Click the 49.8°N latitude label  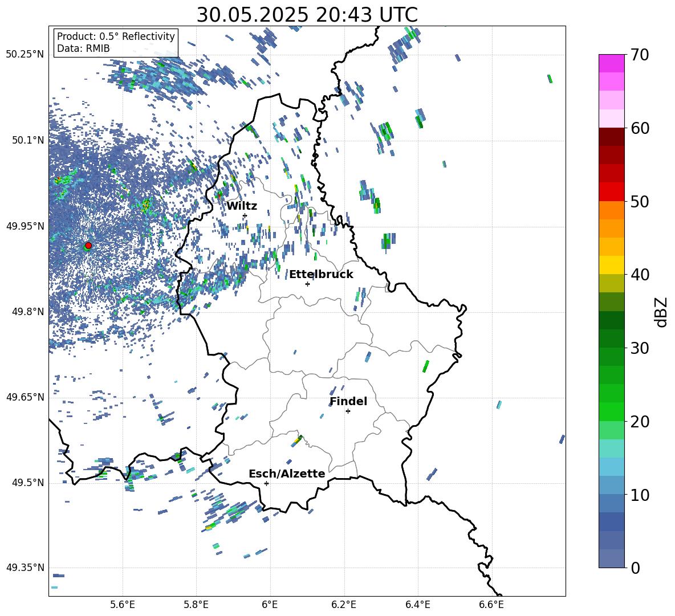click(28, 312)
